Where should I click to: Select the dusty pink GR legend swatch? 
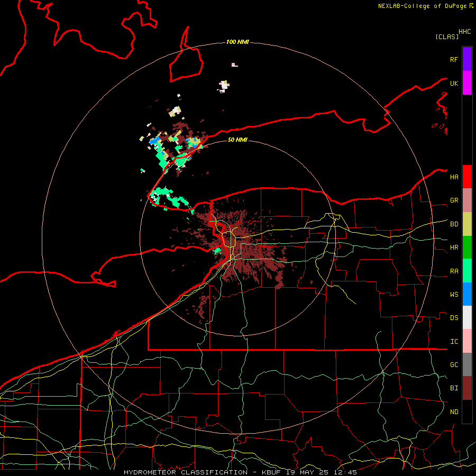coord(467,200)
